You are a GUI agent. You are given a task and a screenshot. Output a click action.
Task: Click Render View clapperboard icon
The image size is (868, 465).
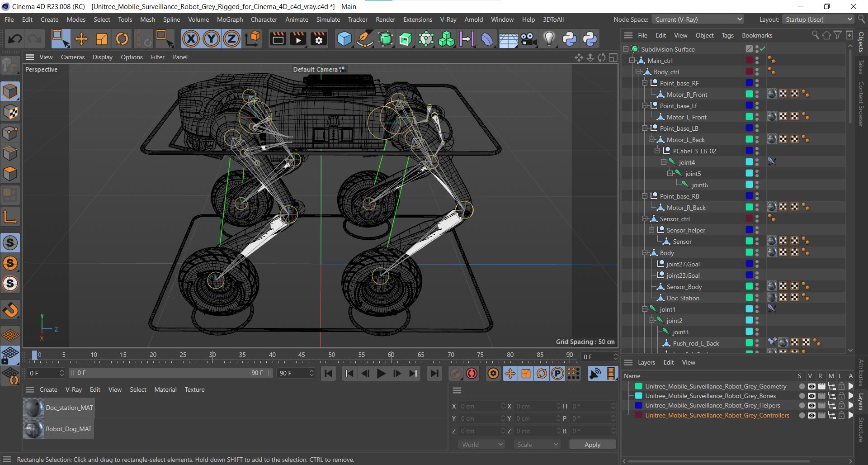278,39
